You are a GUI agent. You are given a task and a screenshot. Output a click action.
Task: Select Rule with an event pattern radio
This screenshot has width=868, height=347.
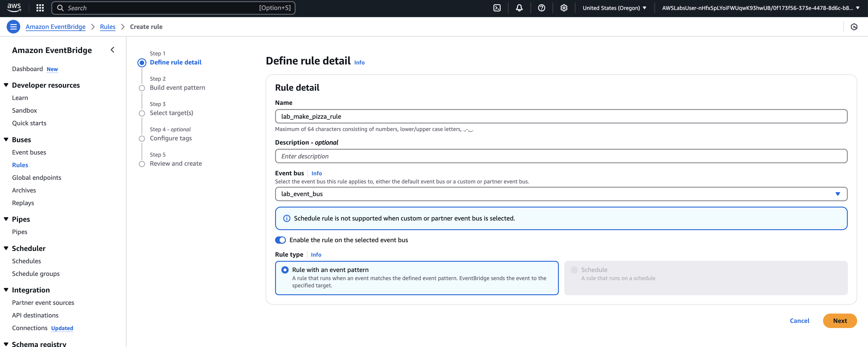pyautogui.click(x=285, y=270)
